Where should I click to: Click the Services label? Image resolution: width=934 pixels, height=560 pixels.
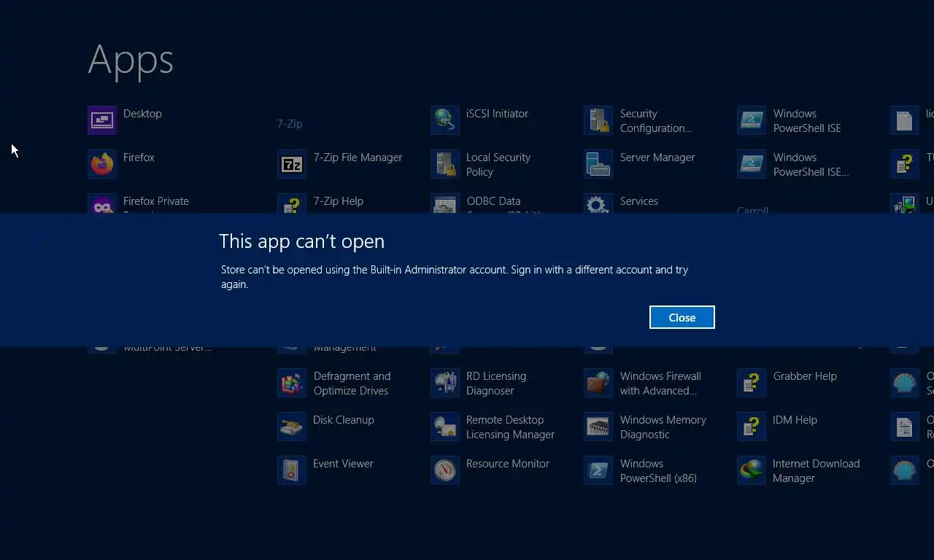coord(638,201)
